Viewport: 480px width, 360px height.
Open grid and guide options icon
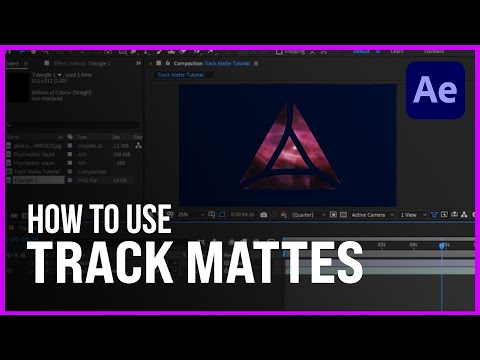click(x=211, y=215)
